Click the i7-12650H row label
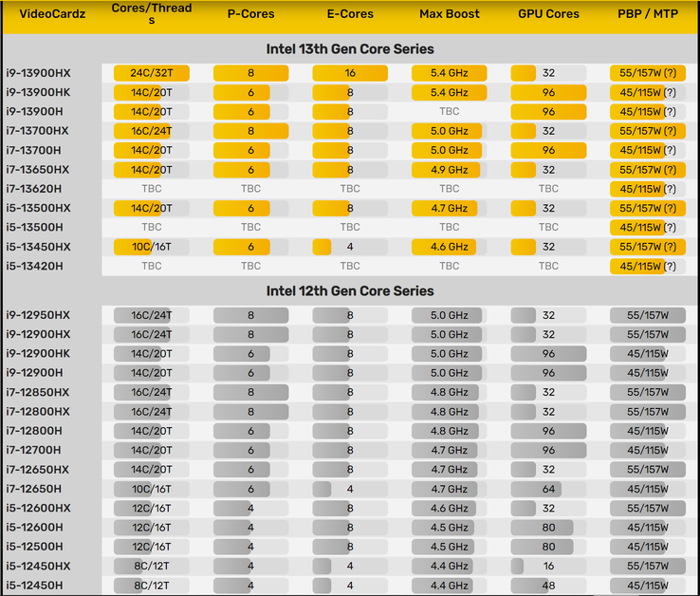This screenshot has width=700, height=596. [33, 489]
